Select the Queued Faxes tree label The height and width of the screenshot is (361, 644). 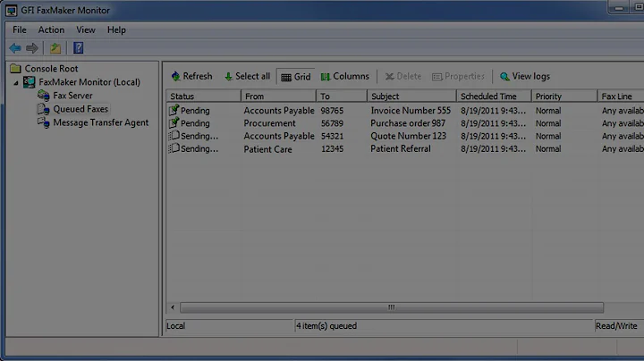[80, 109]
